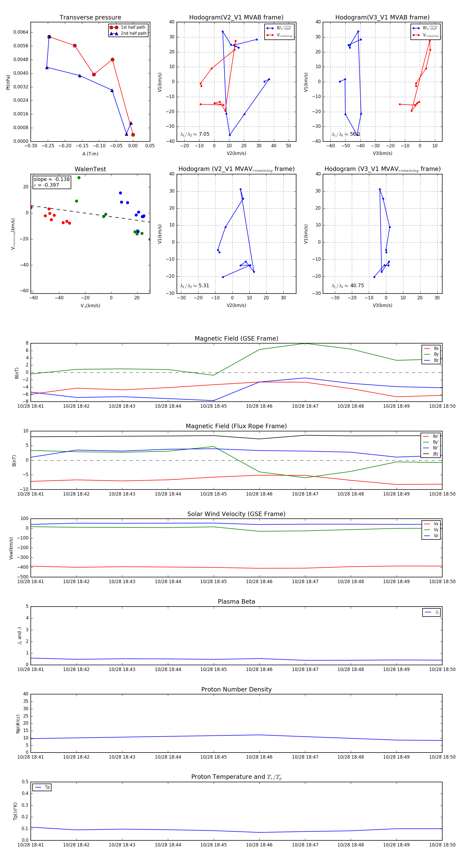Click the Hodogram V2_V1 MVAV remaining frame title

[236, 169]
